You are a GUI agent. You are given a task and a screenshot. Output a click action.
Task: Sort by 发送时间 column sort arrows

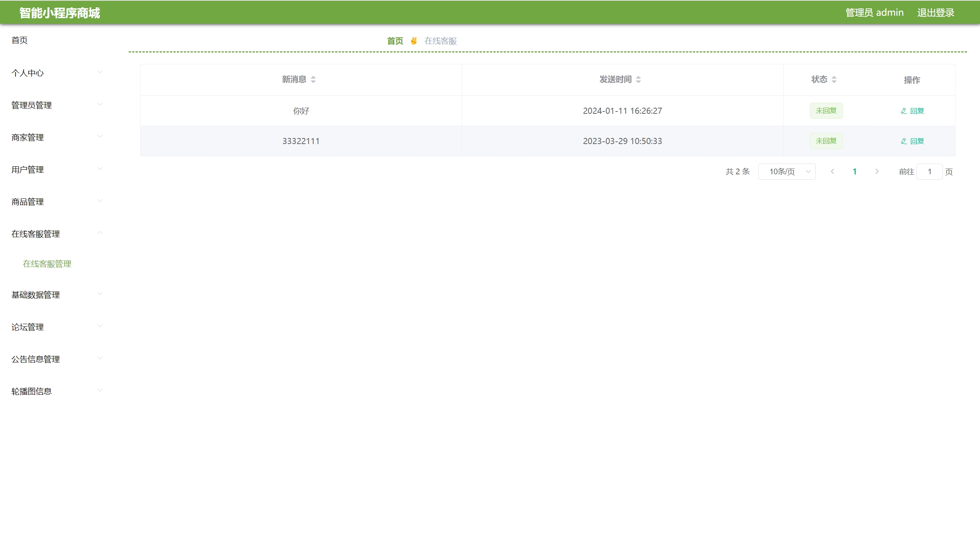pos(638,79)
